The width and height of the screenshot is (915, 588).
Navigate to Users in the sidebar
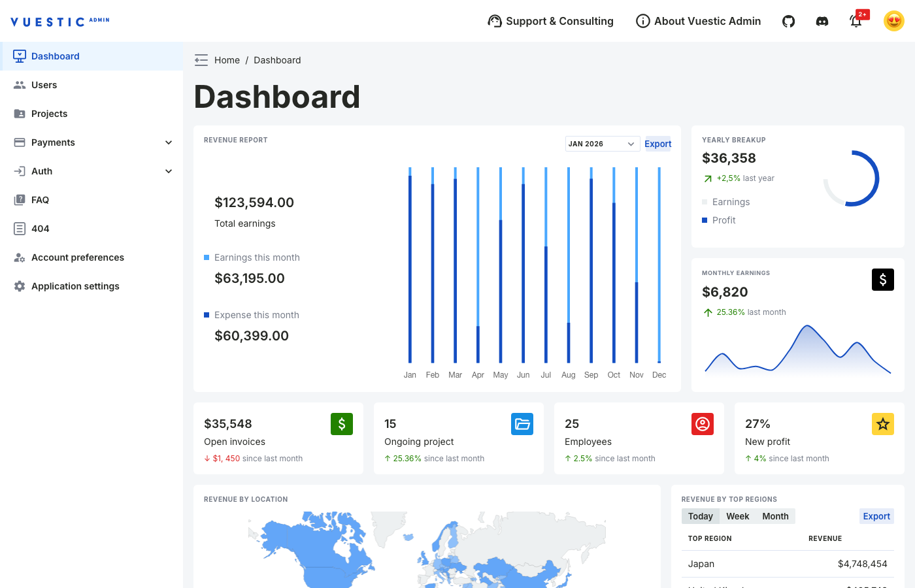[x=44, y=85]
